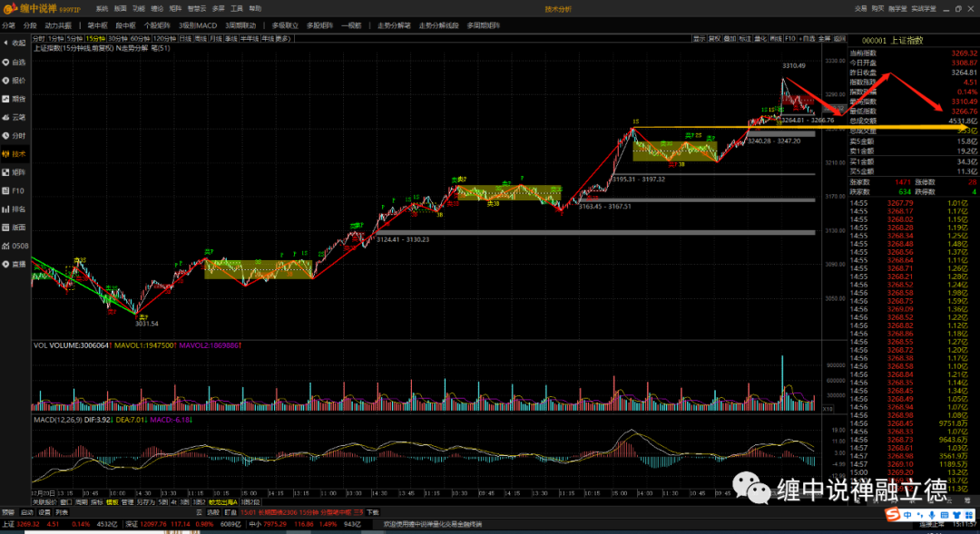Screen dimensions: 980x534
Task: Open the 量化 dropdown above chart
Action: [x=760, y=39]
